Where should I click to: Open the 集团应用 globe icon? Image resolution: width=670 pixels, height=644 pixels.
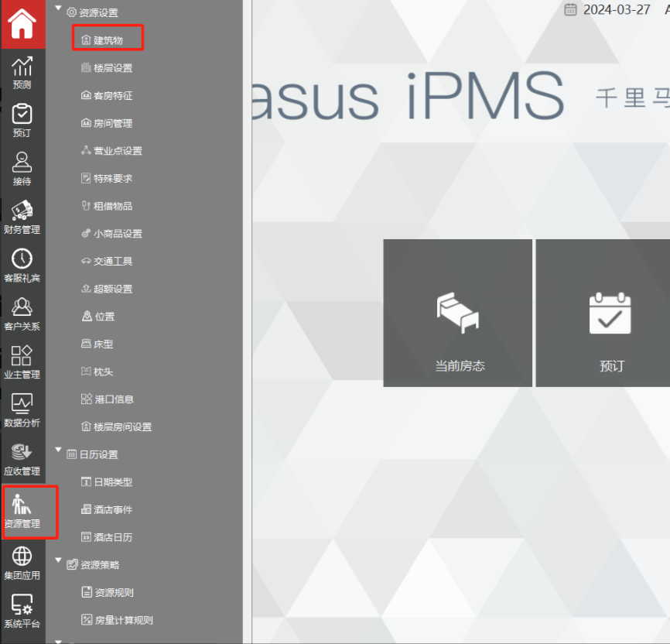(x=22, y=562)
